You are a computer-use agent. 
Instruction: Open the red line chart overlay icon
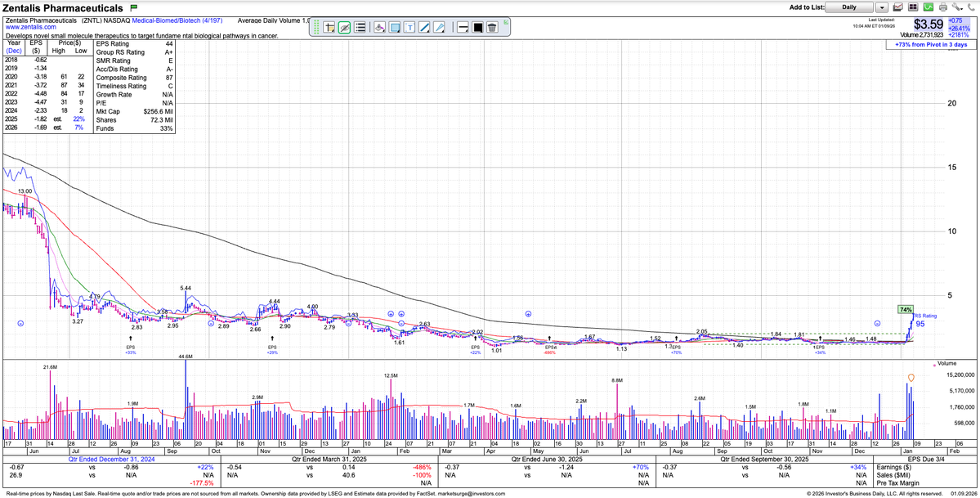pyautogui.click(x=898, y=7)
